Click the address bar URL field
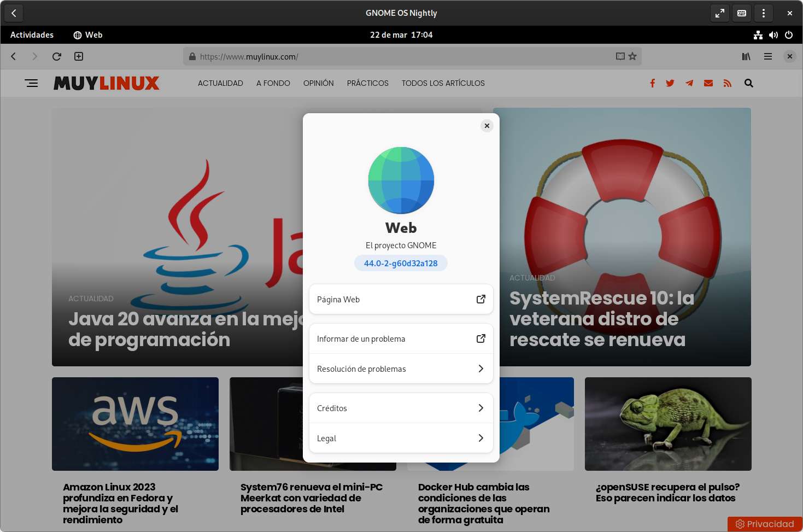Screen dimensions: 803x532 [x=412, y=56]
